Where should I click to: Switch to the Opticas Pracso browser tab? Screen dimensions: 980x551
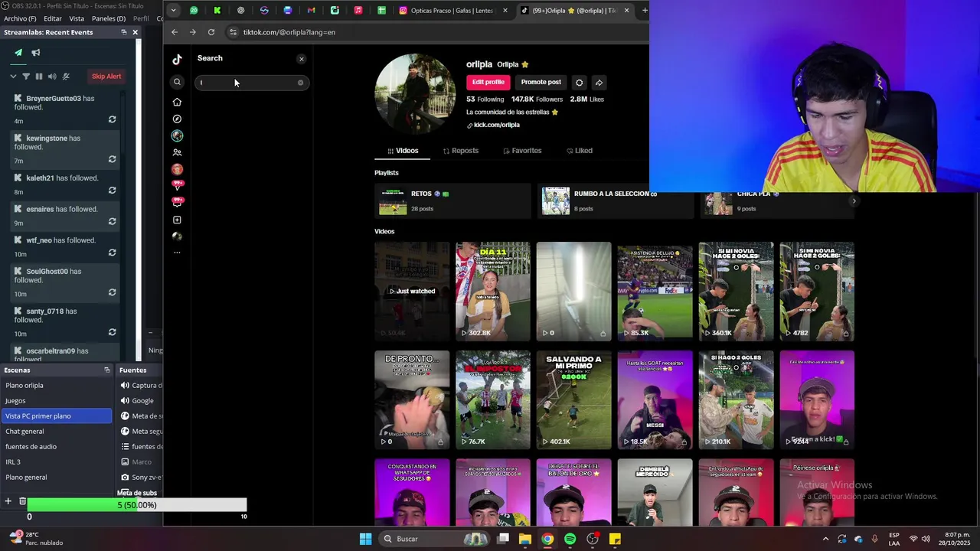point(454,10)
